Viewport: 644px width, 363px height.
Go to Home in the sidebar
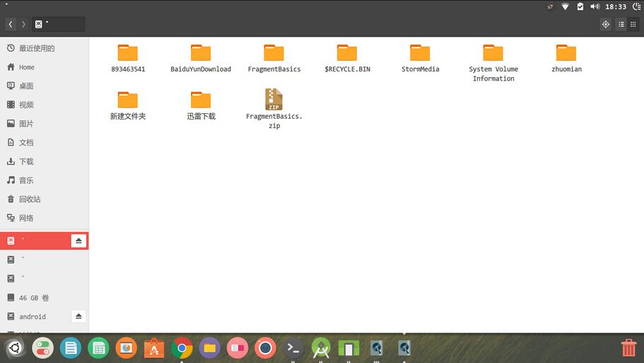(x=27, y=67)
